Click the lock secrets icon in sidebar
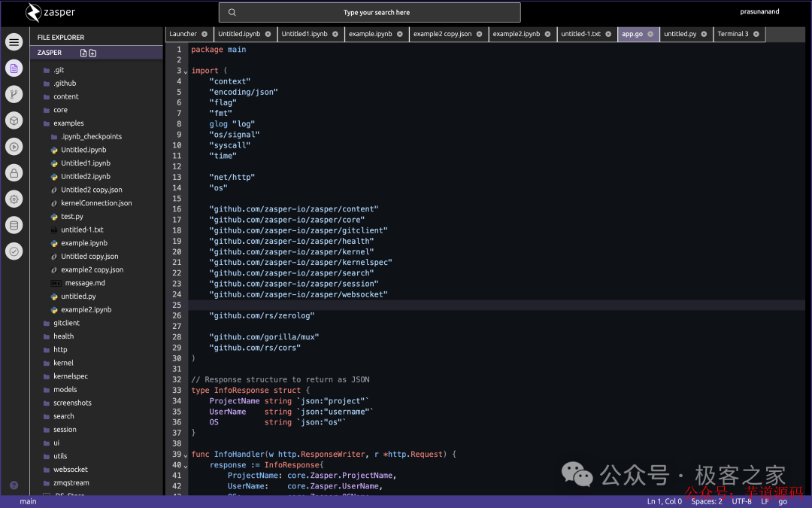Screen dimensions: 812x508 (x=14, y=173)
